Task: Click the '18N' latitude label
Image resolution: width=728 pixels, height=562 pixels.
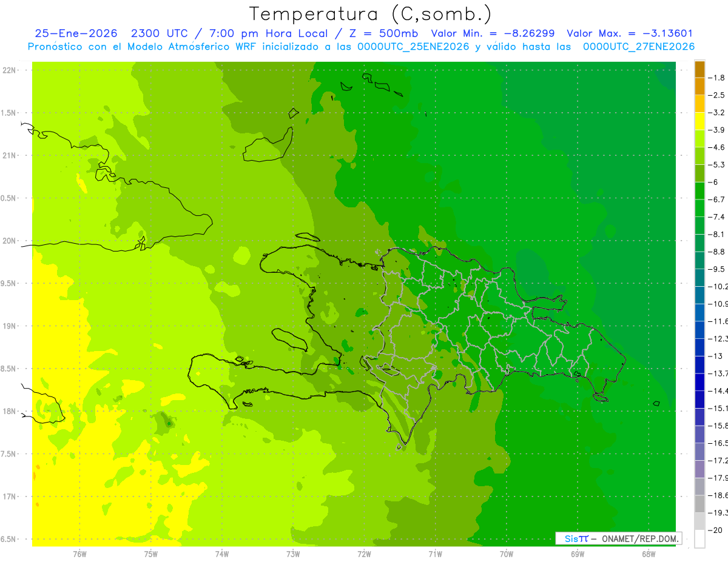Action: [x=10, y=412]
